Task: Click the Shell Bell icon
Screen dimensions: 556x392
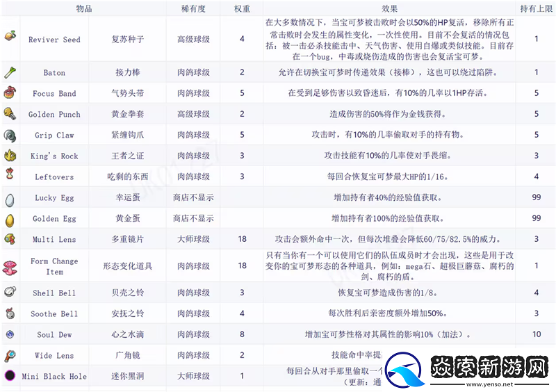Action: tap(10, 292)
